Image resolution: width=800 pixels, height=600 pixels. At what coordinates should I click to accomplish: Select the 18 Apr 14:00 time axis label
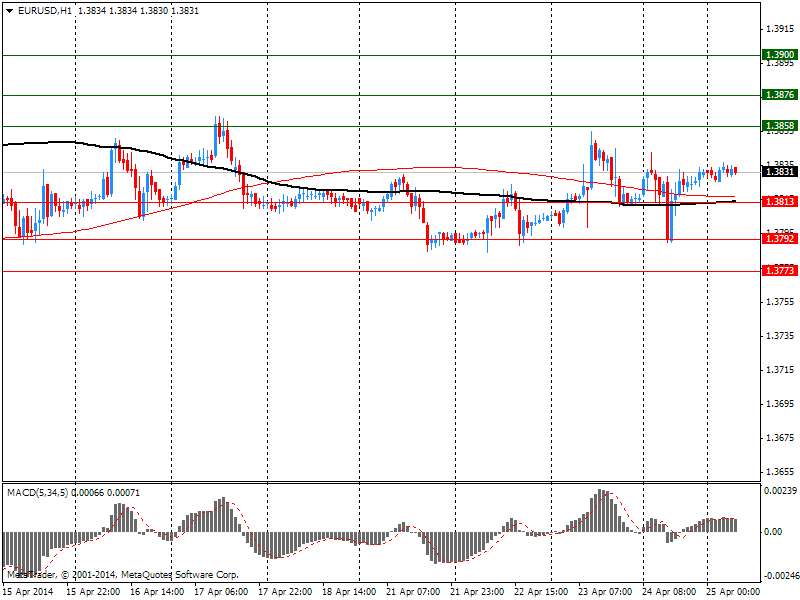349,592
